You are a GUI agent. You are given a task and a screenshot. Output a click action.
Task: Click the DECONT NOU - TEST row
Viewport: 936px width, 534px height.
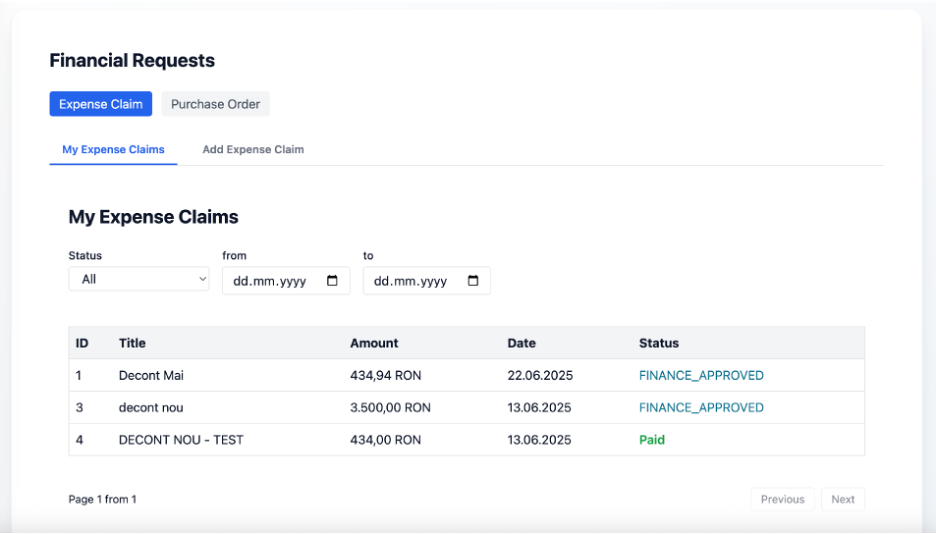point(181,439)
